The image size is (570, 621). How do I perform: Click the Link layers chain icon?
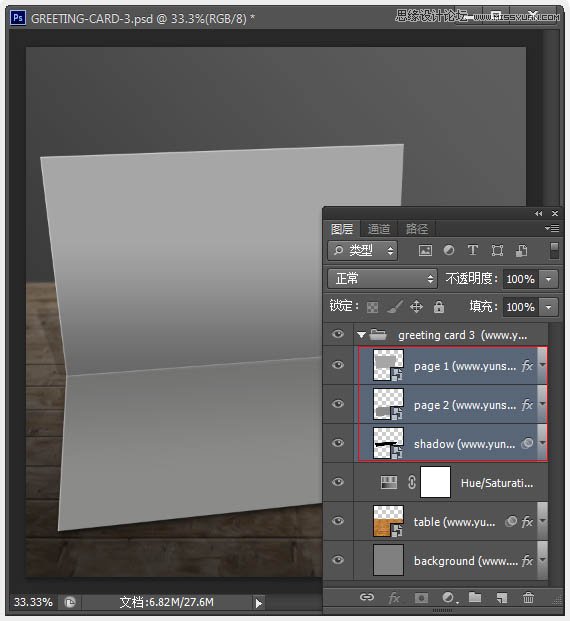coord(367,597)
